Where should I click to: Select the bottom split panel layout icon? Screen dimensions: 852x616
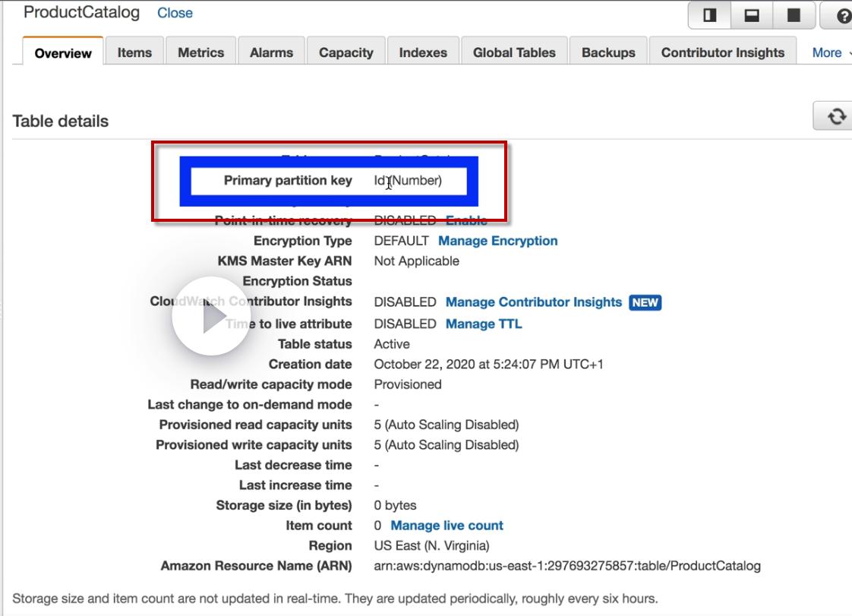752,15
